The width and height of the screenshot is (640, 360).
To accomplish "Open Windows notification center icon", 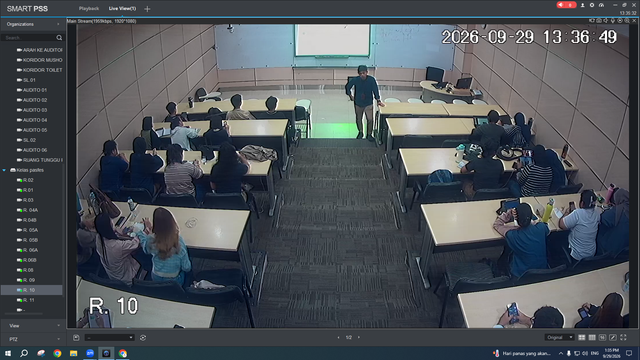I will coord(629,353).
